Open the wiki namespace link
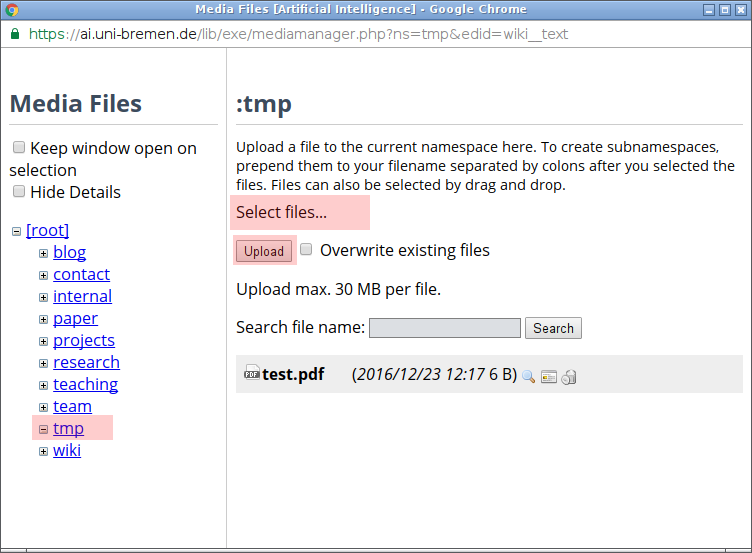Screen dimensions: 752x553 [x=67, y=450]
